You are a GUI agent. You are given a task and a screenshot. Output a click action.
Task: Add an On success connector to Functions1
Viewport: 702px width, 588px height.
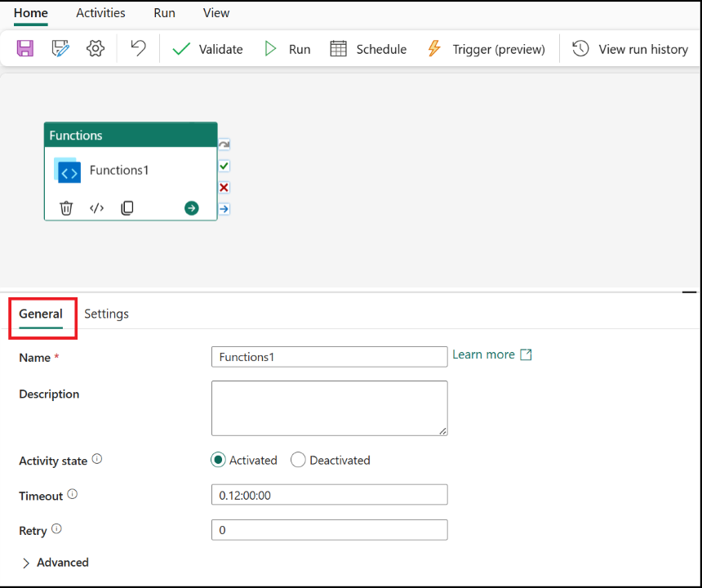click(x=224, y=166)
